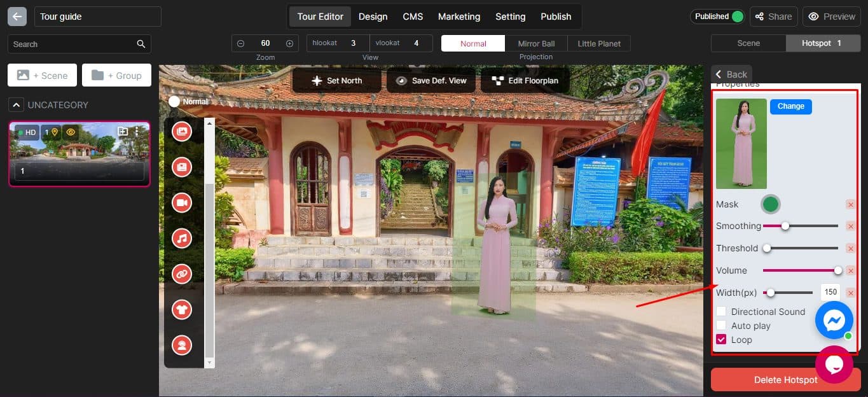
Task: Open the Messenger chat bubble
Action: [834, 320]
